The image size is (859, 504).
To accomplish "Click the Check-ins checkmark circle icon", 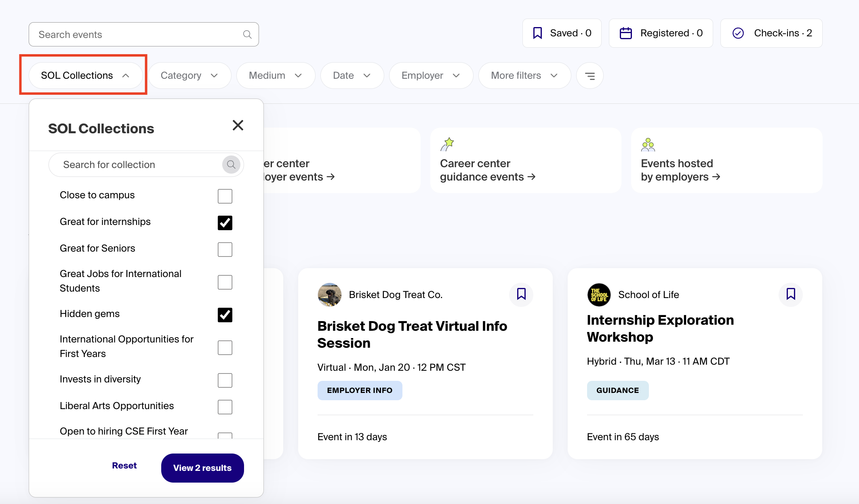I will [x=738, y=33].
